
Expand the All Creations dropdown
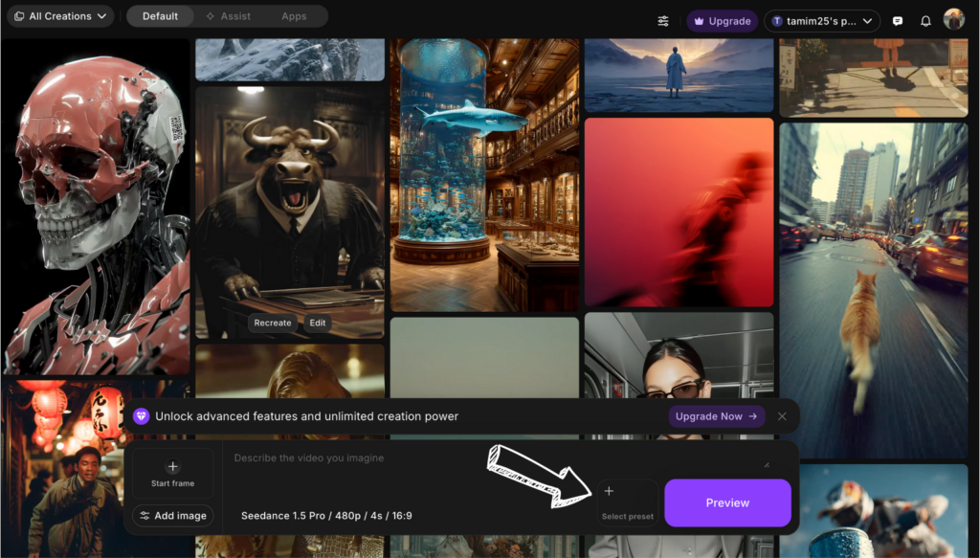tap(59, 15)
